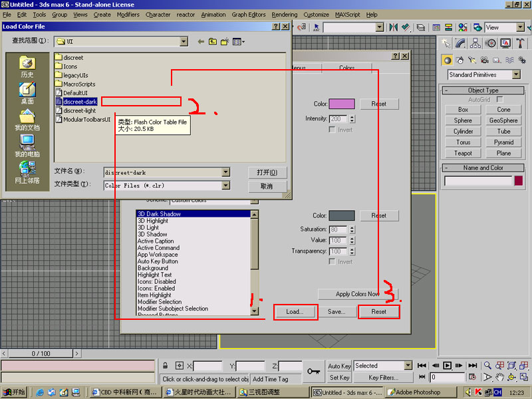Viewport: 532px width, 399px height.
Task: Switch to the Display command panel
Action: click(505, 43)
